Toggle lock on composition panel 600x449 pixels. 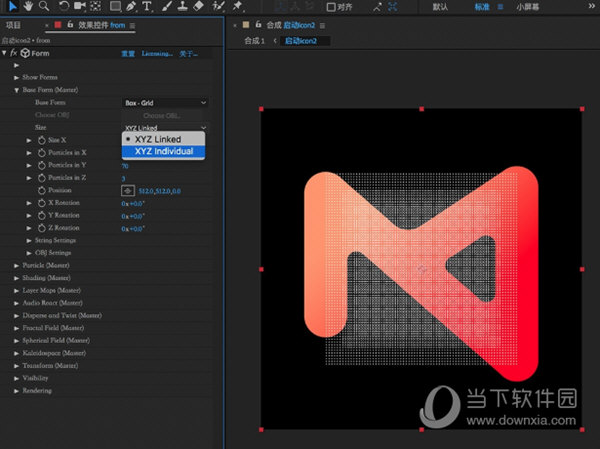coord(258,25)
